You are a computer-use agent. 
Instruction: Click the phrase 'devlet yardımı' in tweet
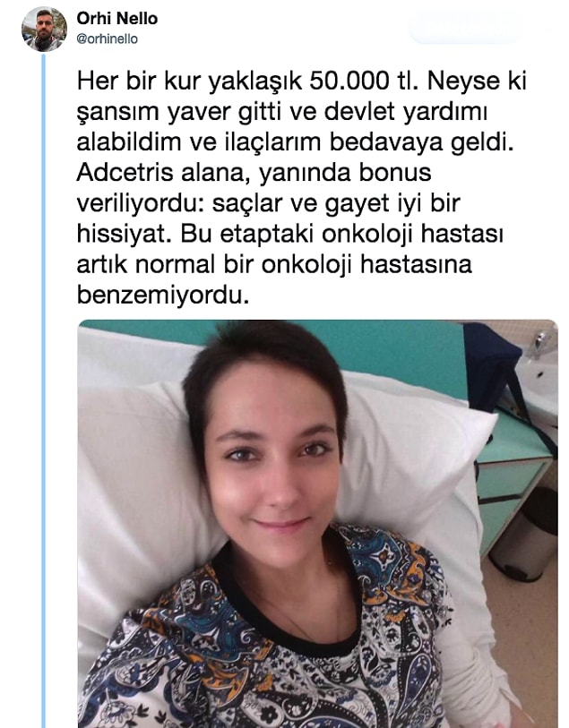point(405,112)
